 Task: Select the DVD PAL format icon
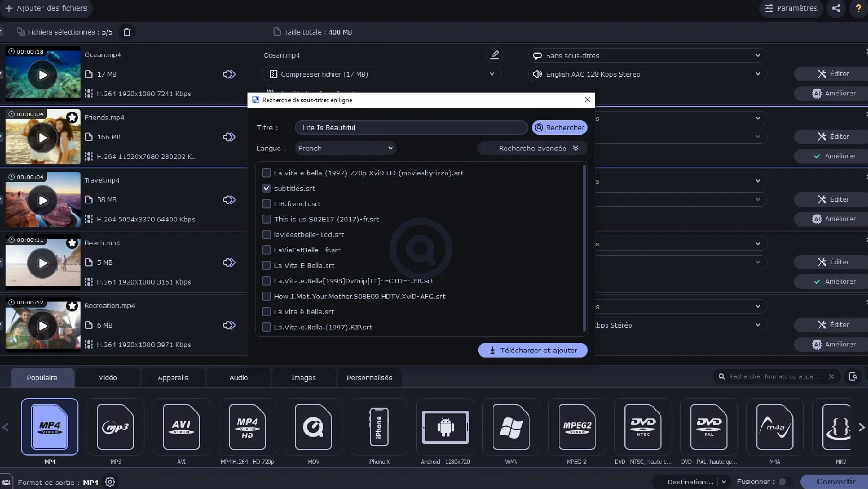coord(709,427)
